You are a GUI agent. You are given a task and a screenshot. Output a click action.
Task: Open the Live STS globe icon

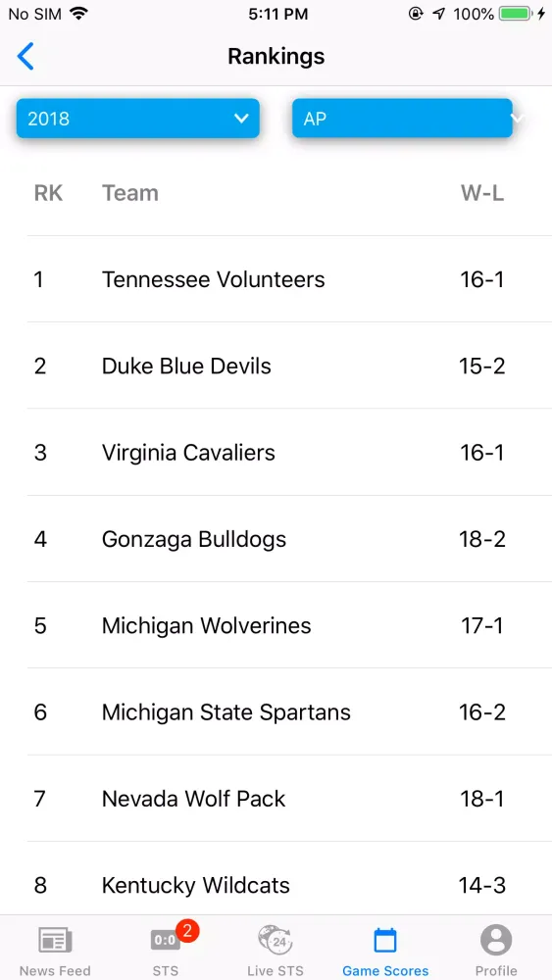276,940
